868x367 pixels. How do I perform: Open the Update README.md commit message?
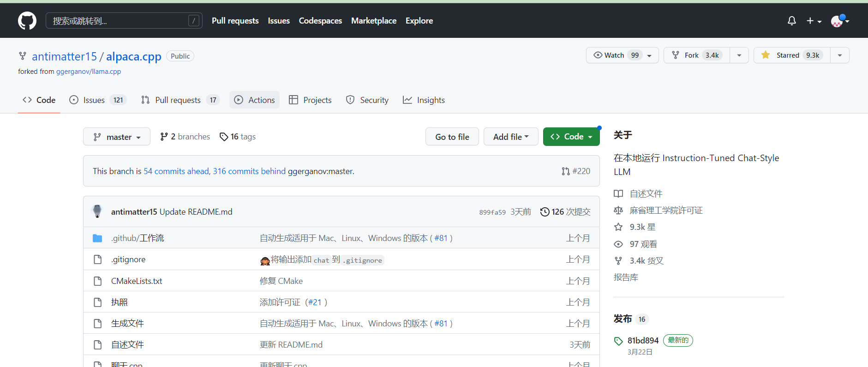pos(196,212)
